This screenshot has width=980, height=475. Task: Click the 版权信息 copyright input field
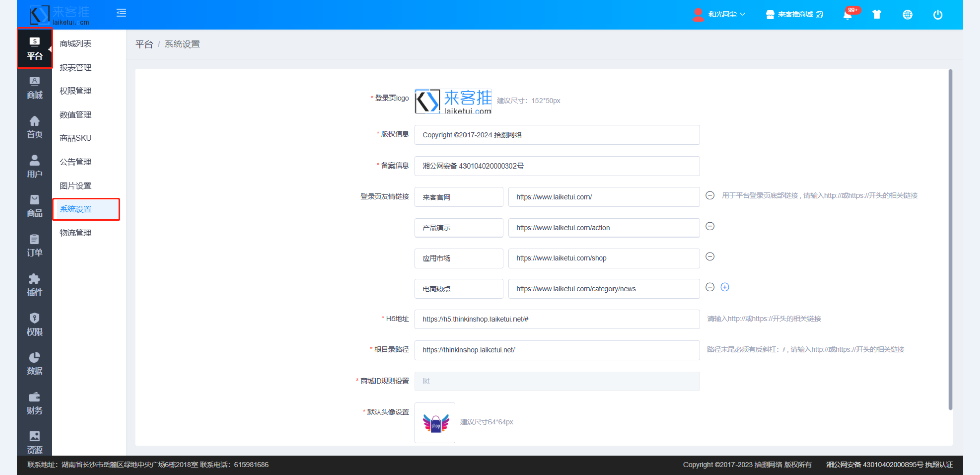[557, 135]
